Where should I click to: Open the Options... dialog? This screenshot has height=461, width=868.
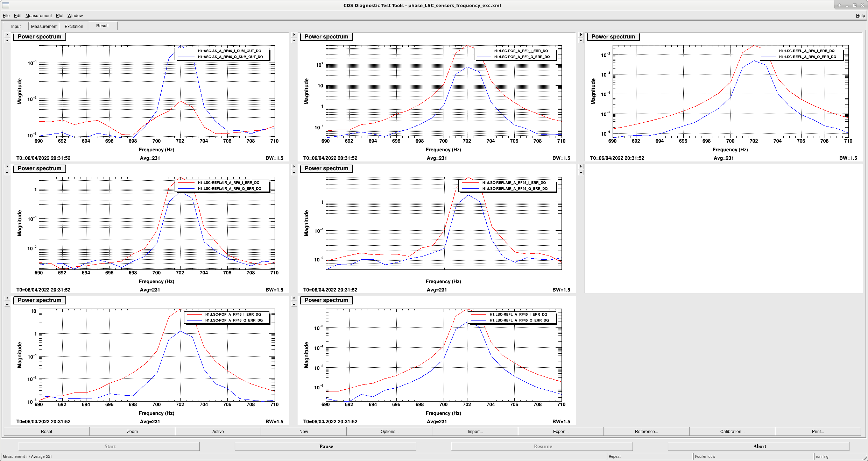coord(389,431)
